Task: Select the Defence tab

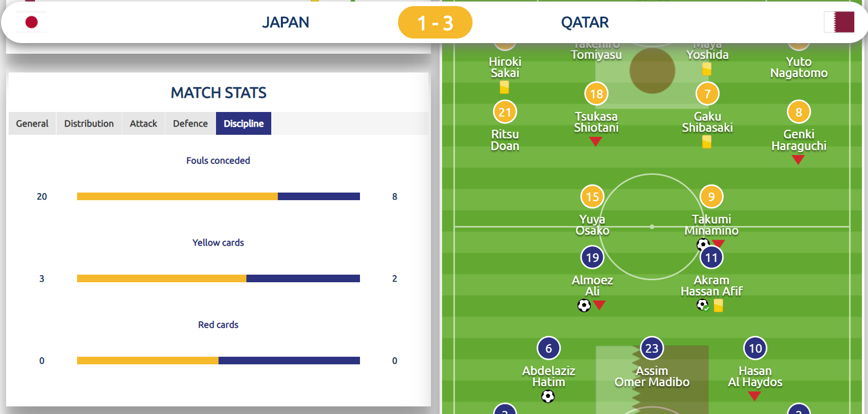Action: click(x=190, y=124)
